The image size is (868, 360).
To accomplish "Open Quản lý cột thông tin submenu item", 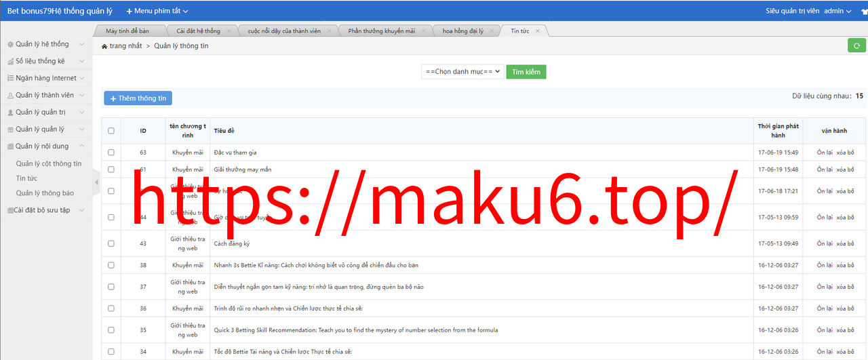I will tap(49, 163).
